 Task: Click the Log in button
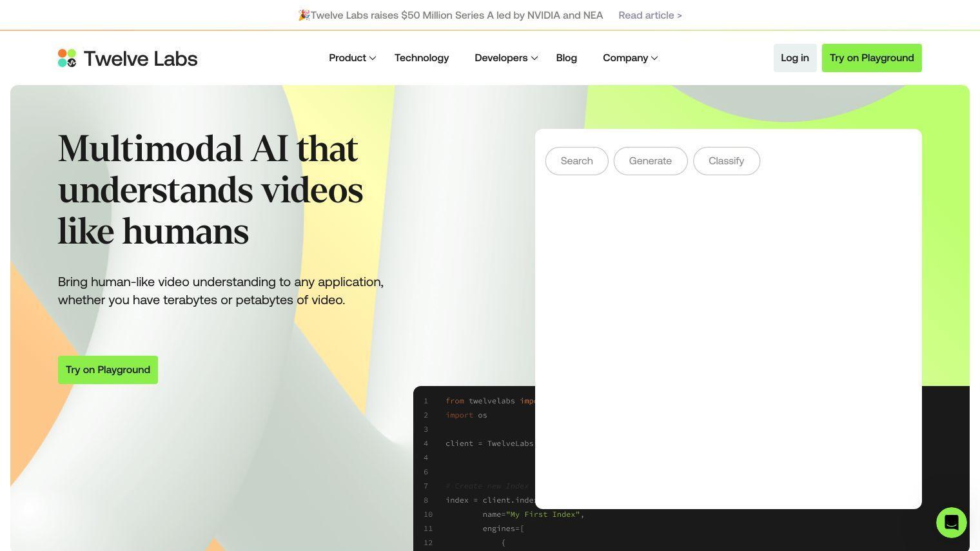click(x=795, y=58)
